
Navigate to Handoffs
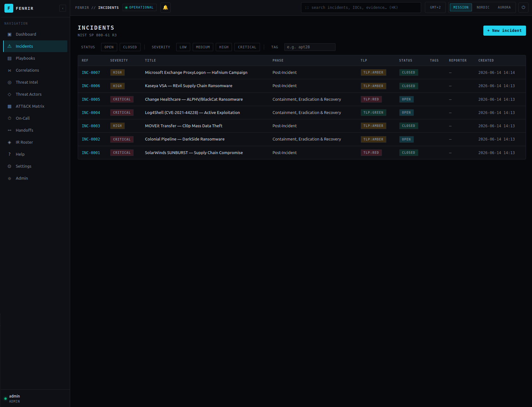click(x=35, y=130)
